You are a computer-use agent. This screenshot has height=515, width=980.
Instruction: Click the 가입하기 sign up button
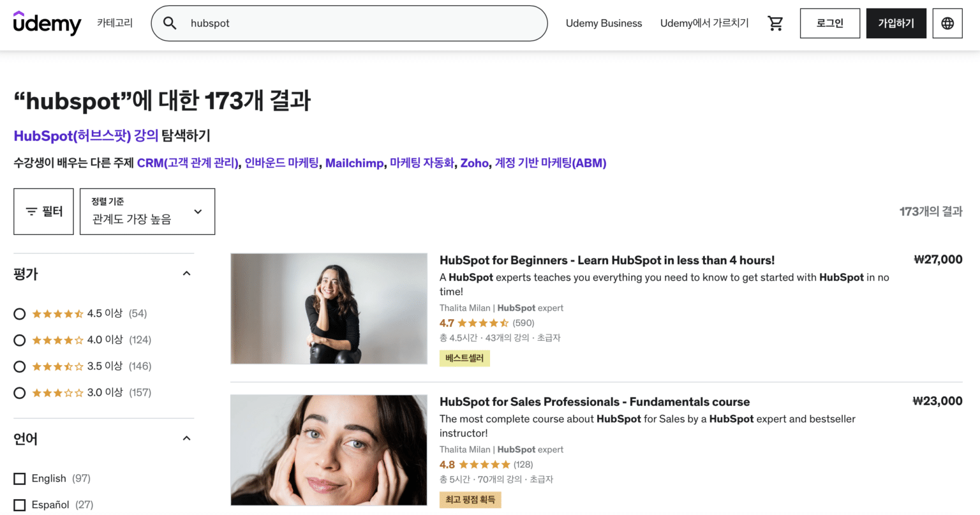(896, 23)
